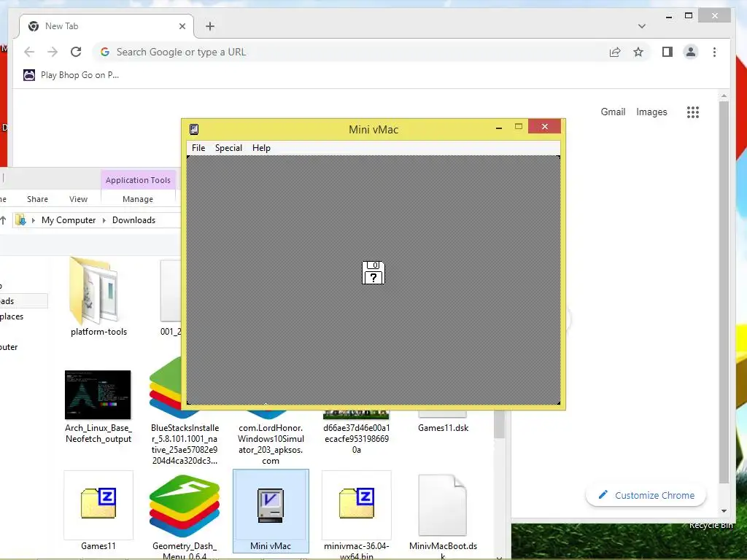Open the Google apps grid
This screenshot has height=560, width=747.
coord(693,112)
